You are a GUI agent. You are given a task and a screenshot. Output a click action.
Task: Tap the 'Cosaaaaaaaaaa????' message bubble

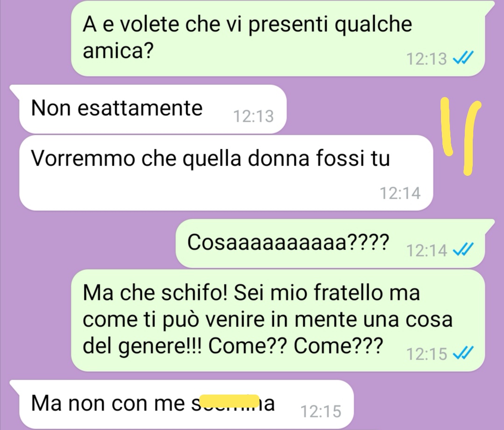[330, 243]
